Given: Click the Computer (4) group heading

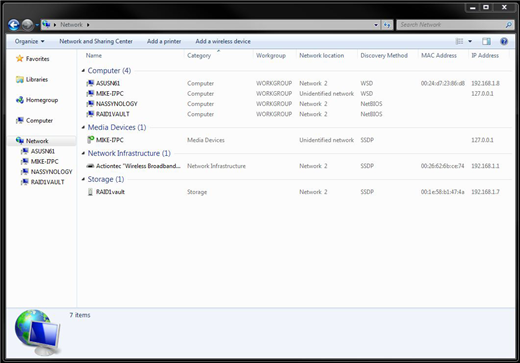Looking at the screenshot, I should click(x=109, y=71).
